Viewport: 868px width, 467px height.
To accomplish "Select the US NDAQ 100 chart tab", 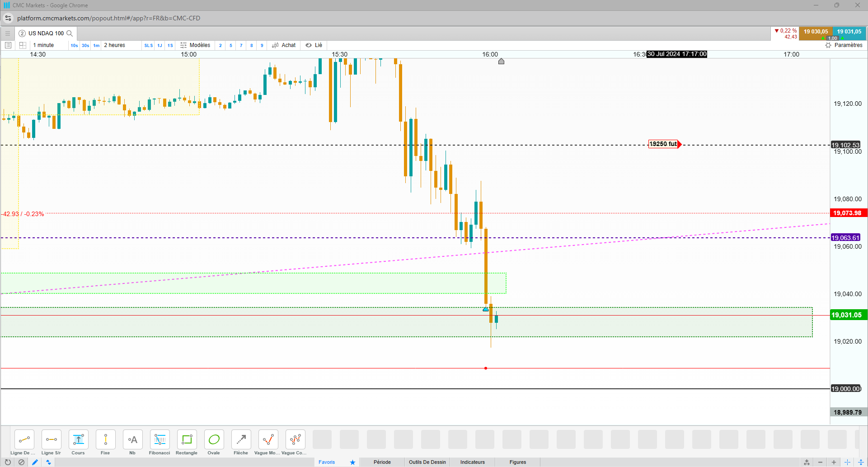I will [x=46, y=33].
